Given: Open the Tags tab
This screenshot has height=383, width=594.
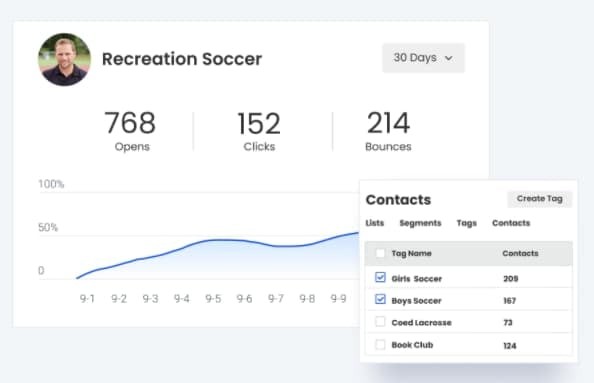Looking at the screenshot, I should point(466,223).
